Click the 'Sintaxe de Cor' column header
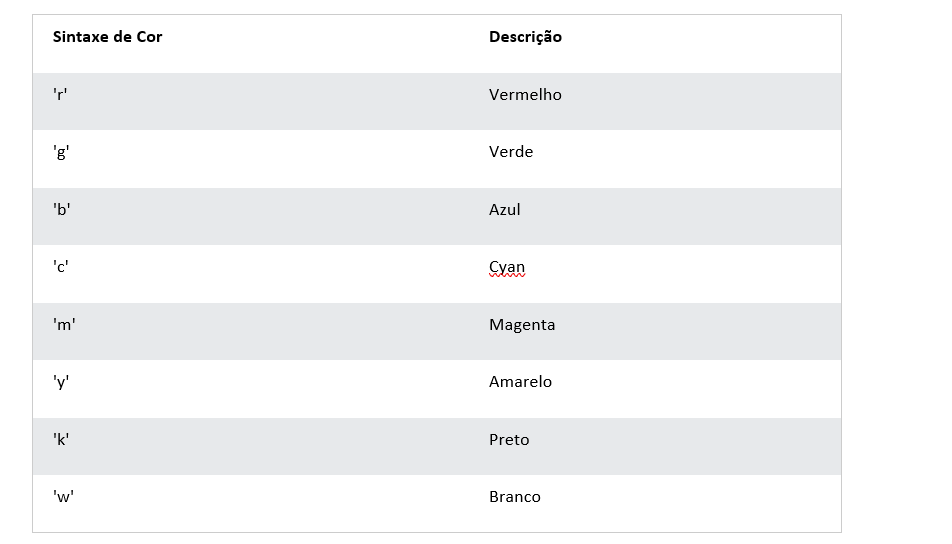 [x=107, y=37]
